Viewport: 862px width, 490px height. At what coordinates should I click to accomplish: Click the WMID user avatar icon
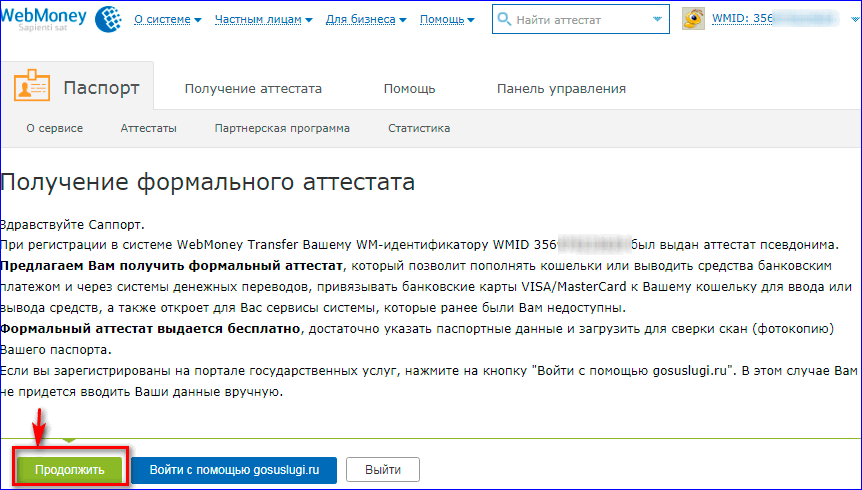(693, 19)
